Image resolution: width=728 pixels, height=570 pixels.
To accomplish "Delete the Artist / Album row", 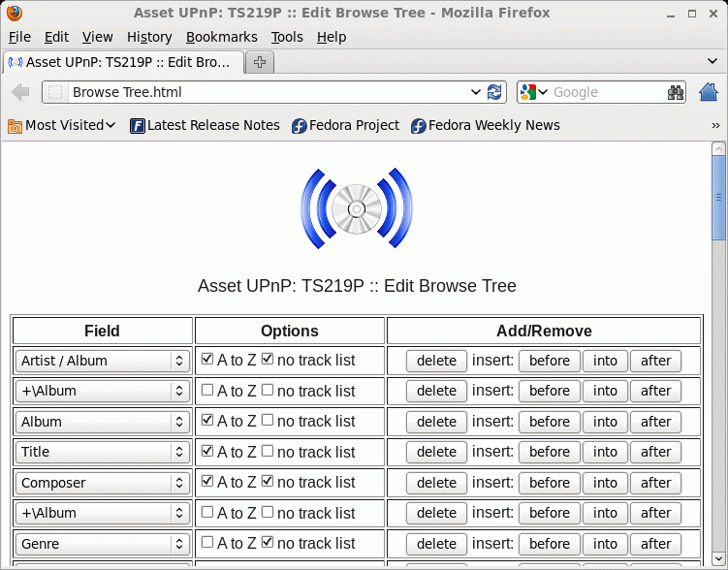I will click(436, 361).
